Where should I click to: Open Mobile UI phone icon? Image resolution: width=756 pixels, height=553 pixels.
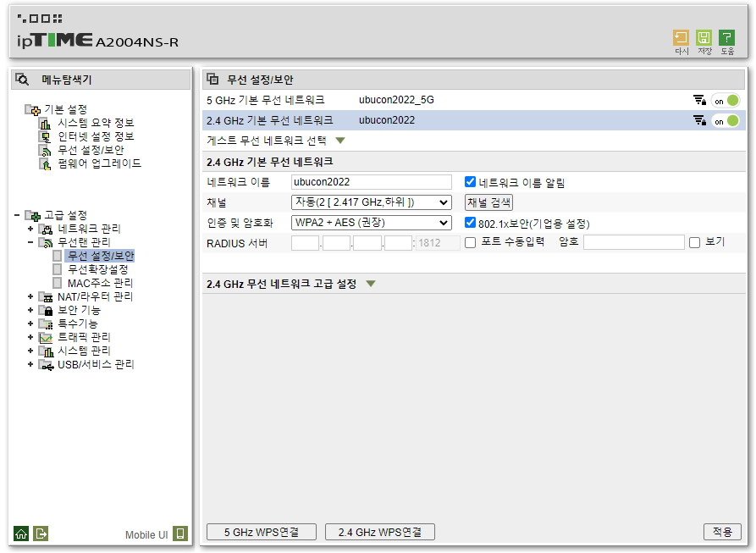(179, 534)
